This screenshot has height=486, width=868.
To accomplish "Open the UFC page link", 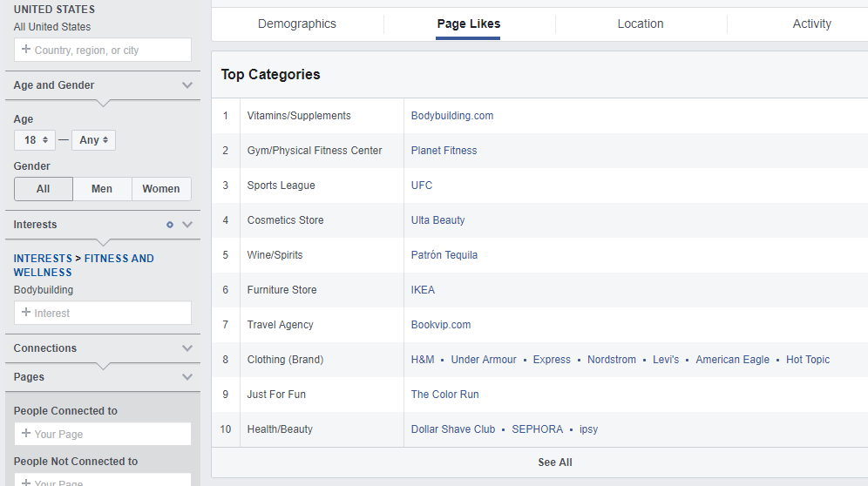I will (x=421, y=186).
